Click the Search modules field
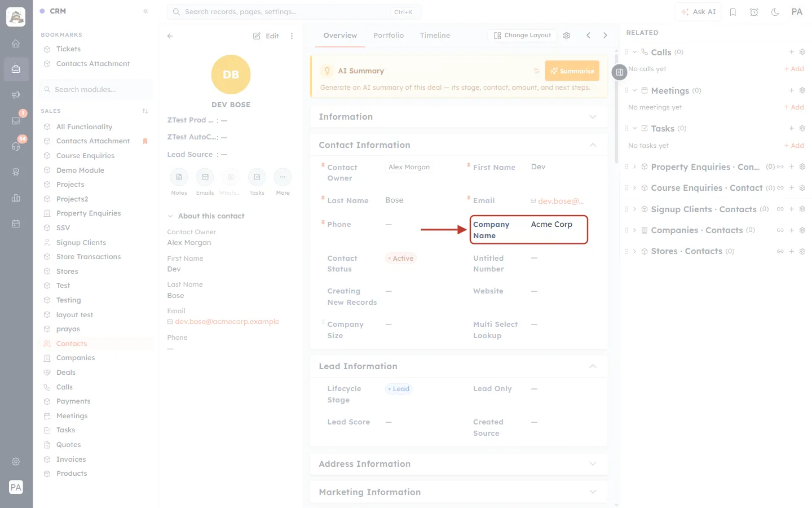The height and width of the screenshot is (508, 812). point(96,89)
